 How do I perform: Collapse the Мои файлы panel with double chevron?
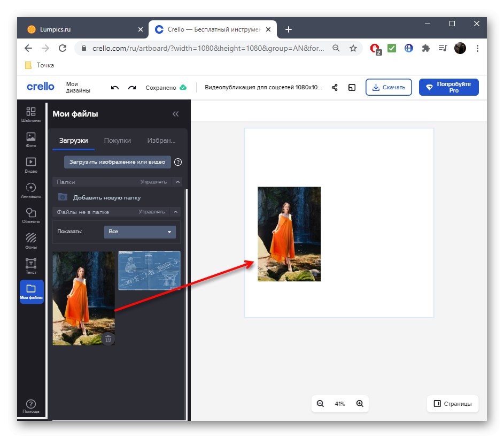[175, 114]
